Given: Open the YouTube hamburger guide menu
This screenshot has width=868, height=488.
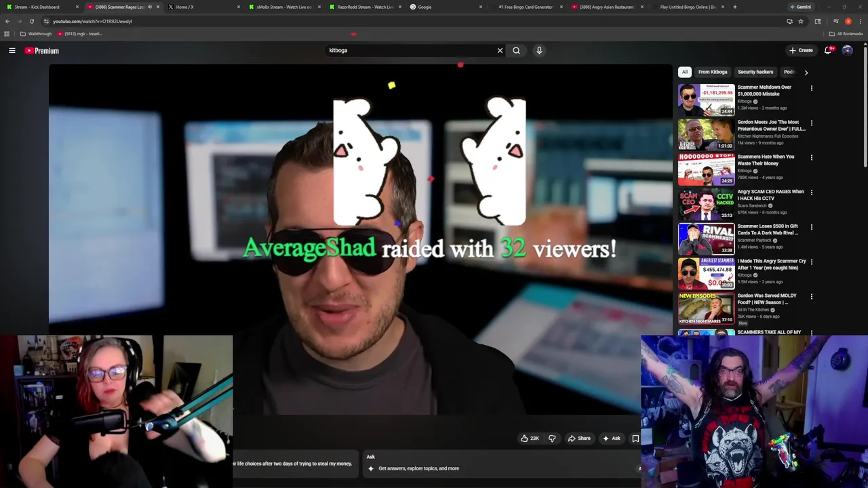Looking at the screenshot, I should click(12, 51).
